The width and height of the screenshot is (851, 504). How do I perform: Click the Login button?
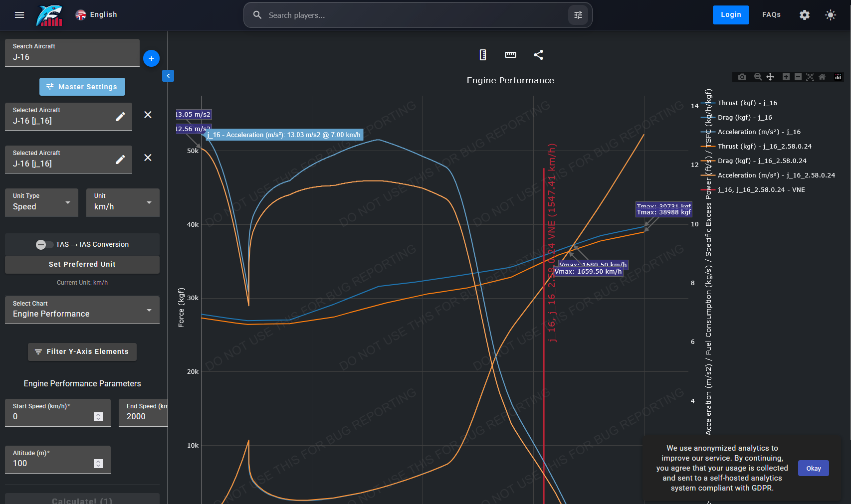pyautogui.click(x=731, y=15)
